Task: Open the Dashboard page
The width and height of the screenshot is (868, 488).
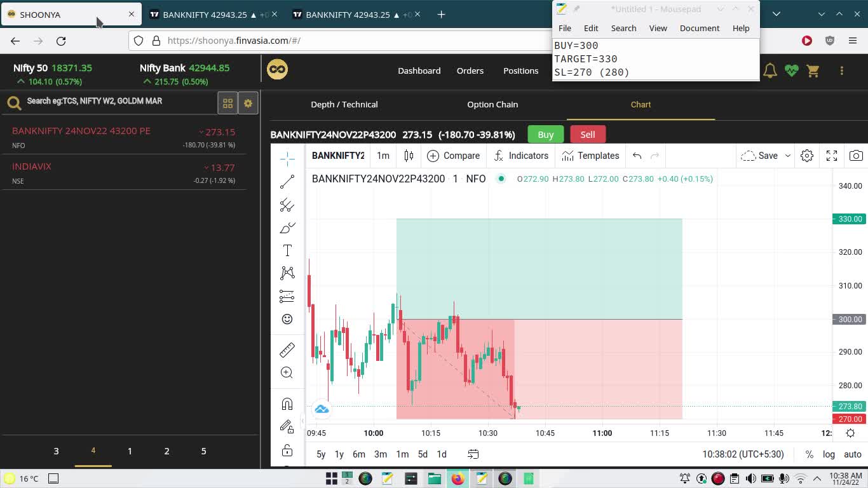Action: click(419, 71)
